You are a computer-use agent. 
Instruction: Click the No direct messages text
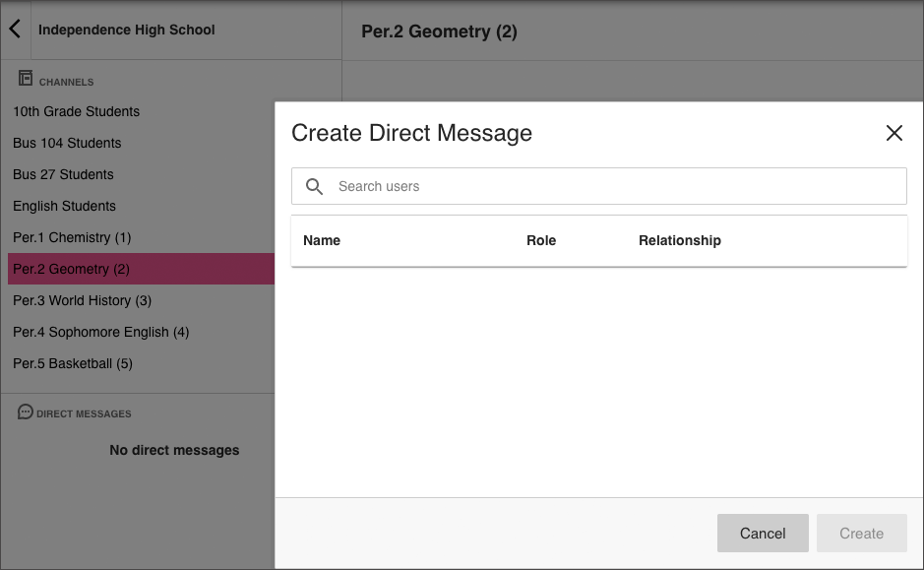pos(174,450)
